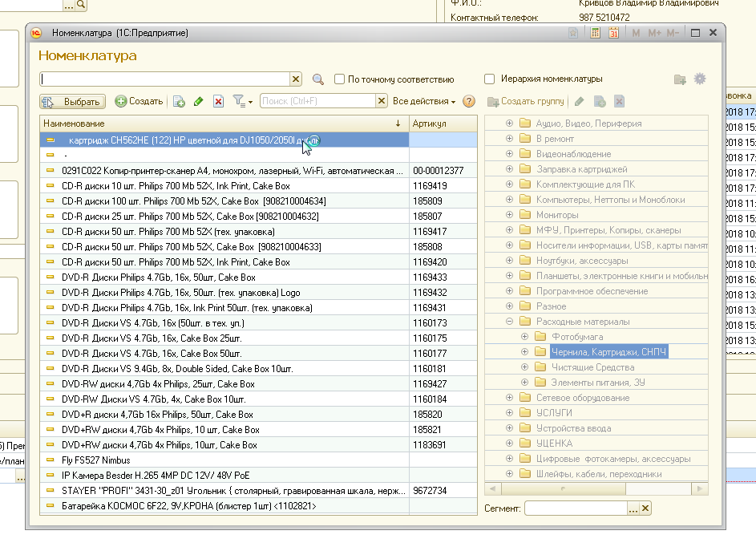Image resolution: width=756 pixels, height=559 pixels.
Task: Click the 'Создать' button
Action: (x=139, y=102)
